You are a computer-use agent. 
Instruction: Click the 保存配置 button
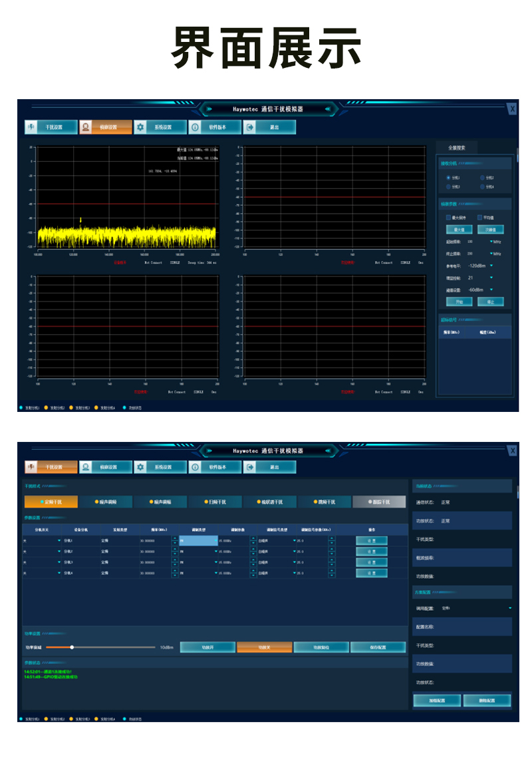point(378,648)
